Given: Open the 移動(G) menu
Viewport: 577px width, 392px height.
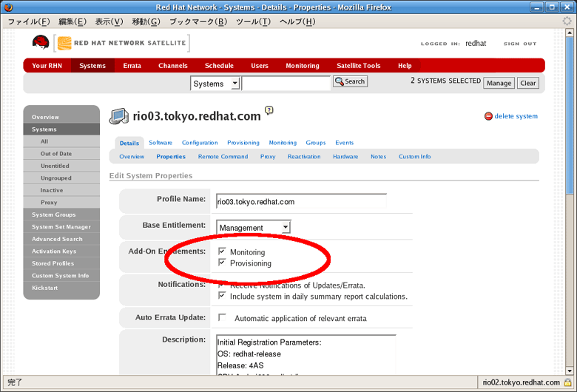Looking at the screenshot, I should 146,21.
